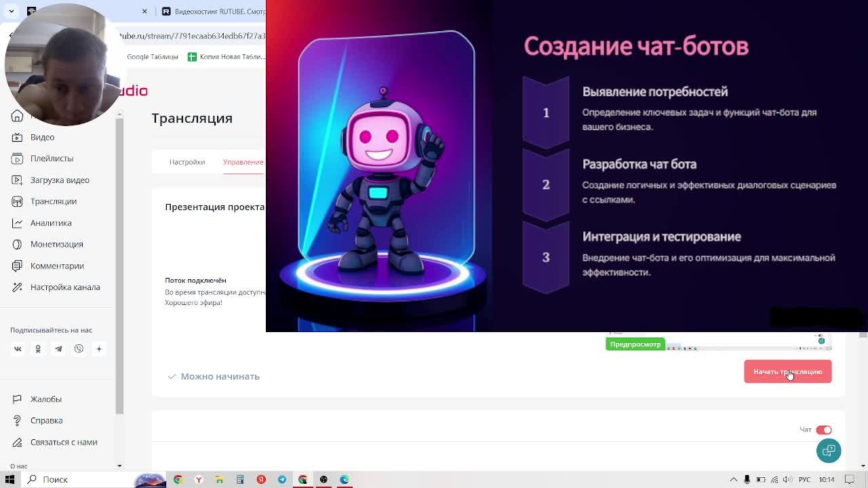
Task: Click the Связаться с нами pencil icon
Action: pyautogui.click(x=18, y=442)
